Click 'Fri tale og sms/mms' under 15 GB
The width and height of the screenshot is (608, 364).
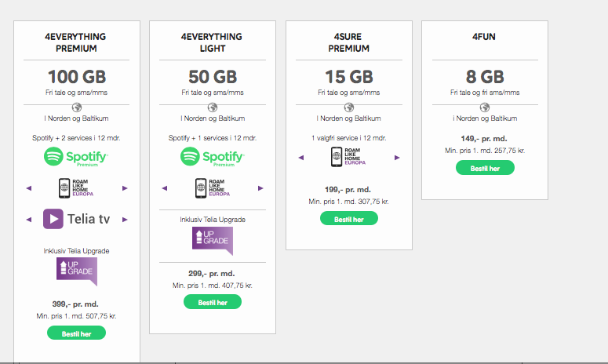(x=348, y=93)
